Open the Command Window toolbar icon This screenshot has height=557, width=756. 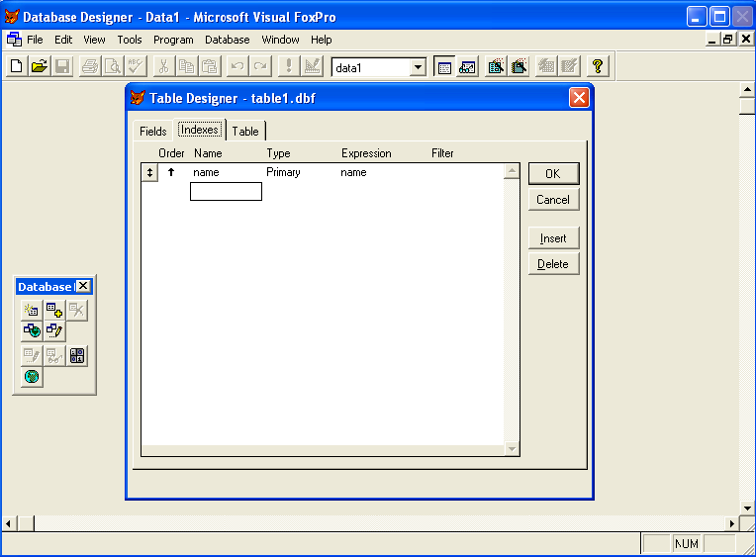click(x=444, y=66)
